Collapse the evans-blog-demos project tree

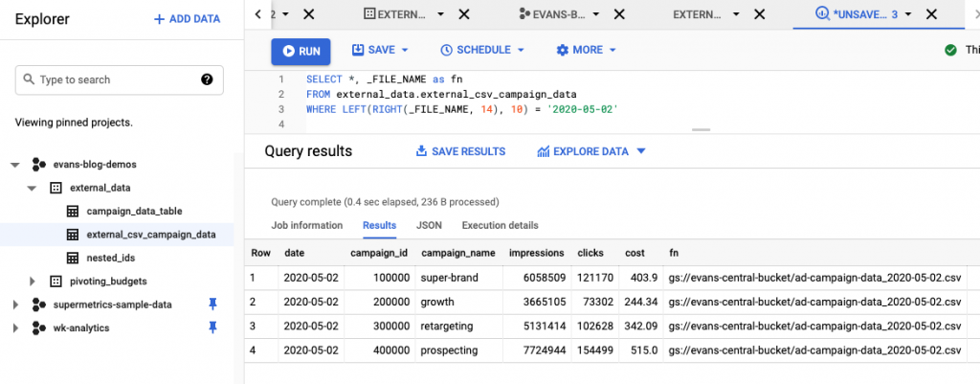click(15, 165)
